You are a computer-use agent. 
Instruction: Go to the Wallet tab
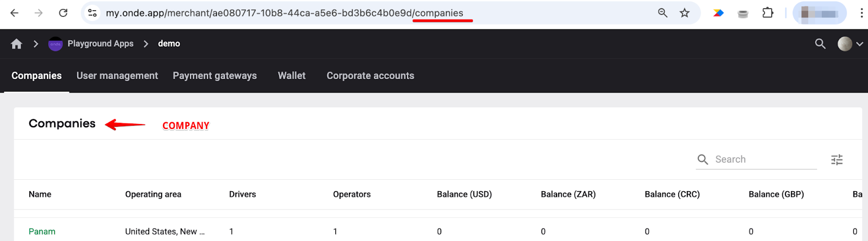pyautogui.click(x=291, y=76)
